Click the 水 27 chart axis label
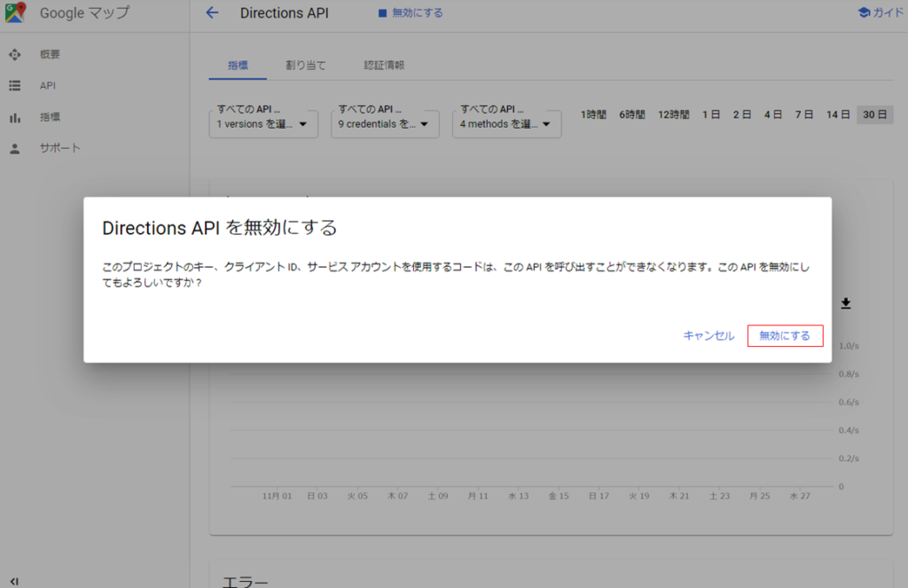This screenshot has height=588, width=908. point(801,496)
